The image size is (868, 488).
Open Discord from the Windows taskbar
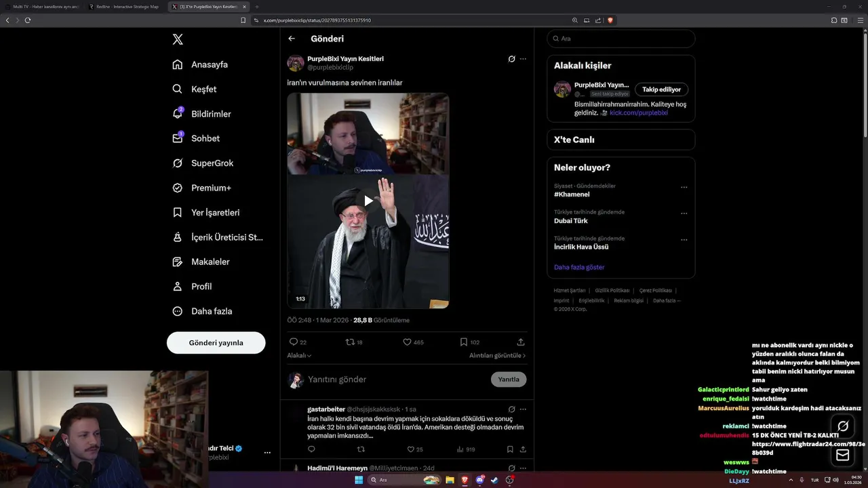479,480
